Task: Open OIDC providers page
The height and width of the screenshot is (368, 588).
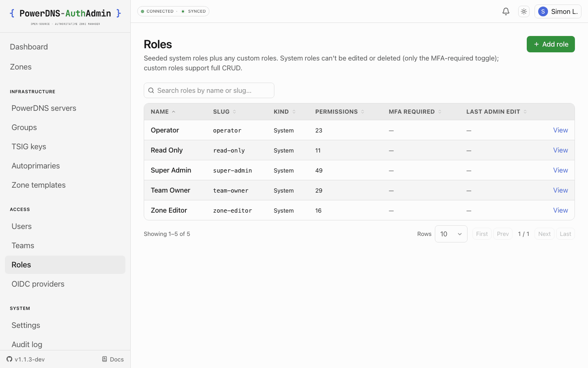Action: click(65, 284)
